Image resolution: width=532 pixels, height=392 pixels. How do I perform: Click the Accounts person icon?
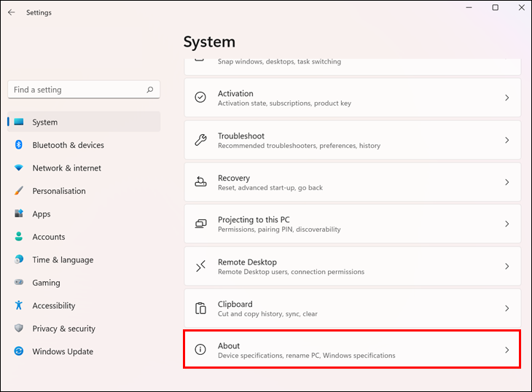coord(19,236)
